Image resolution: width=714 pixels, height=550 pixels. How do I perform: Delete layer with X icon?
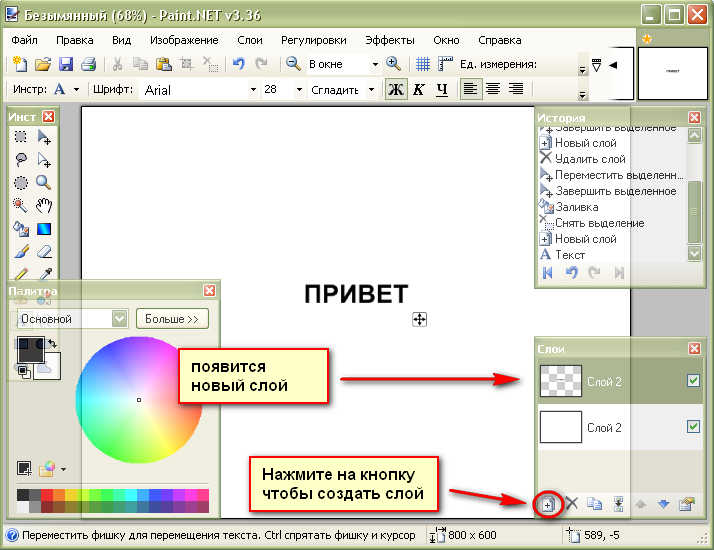coord(572,504)
